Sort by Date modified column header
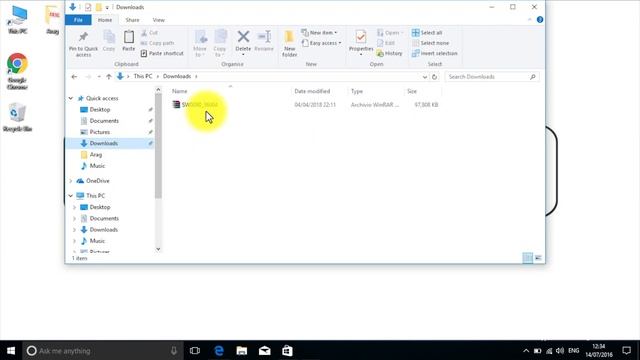640x360 pixels. point(312,91)
